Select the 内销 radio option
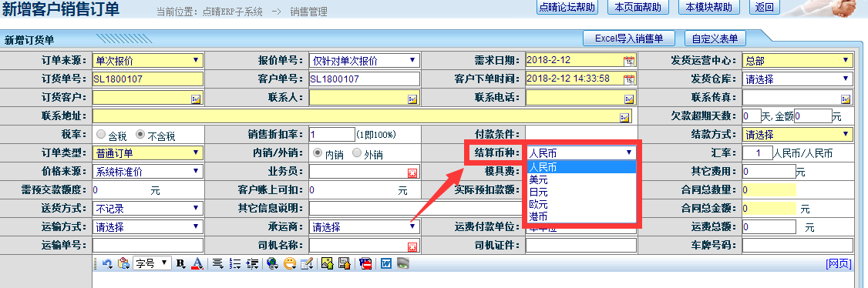 [x=318, y=152]
